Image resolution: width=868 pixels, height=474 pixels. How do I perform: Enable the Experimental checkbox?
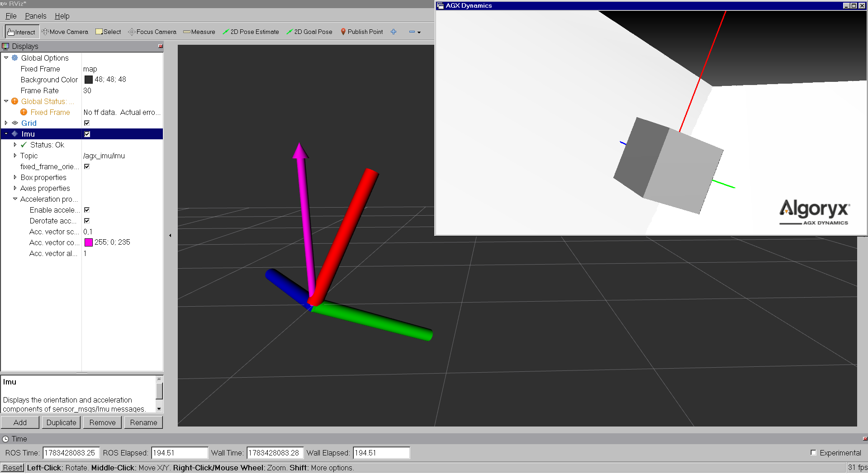tap(813, 452)
